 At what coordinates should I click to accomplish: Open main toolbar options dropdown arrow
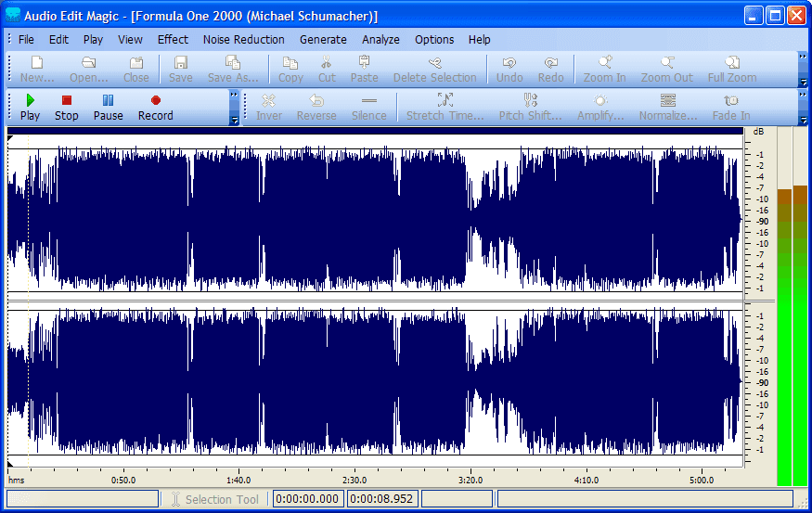(x=803, y=82)
